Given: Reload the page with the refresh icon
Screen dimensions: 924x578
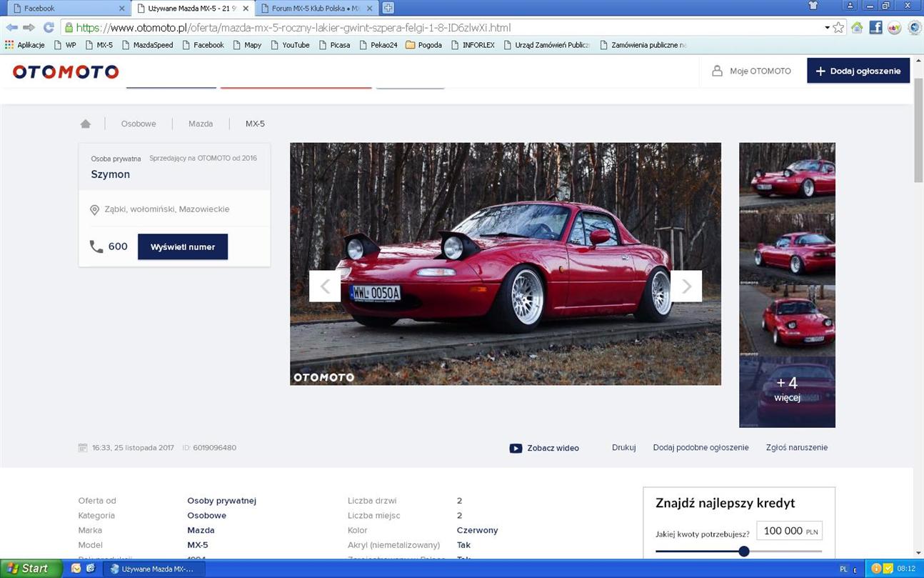Looking at the screenshot, I should (x=49, y=27).
